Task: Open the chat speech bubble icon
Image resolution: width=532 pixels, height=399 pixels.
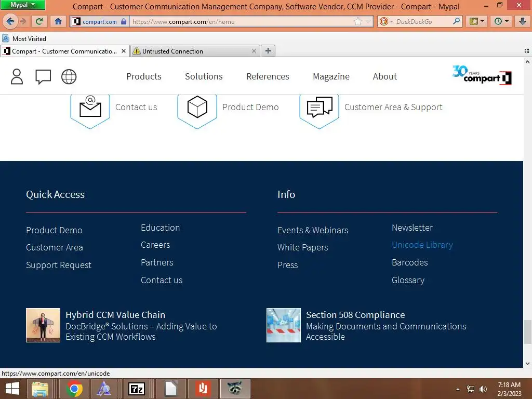Action: (43, 77)
